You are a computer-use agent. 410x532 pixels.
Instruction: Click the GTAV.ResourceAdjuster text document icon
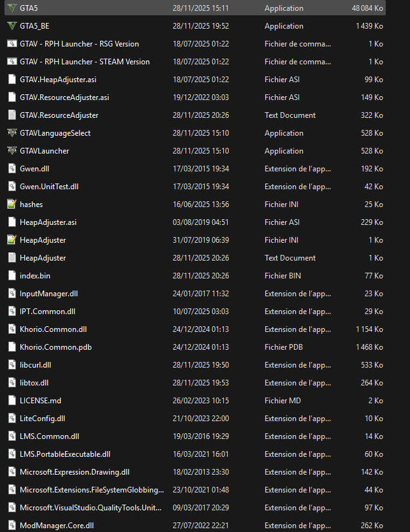[x=12, y=115]
